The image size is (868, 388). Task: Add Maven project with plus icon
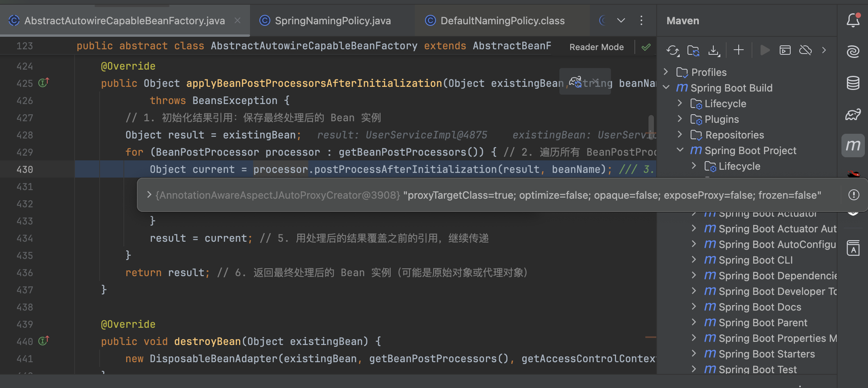(738, 50)
